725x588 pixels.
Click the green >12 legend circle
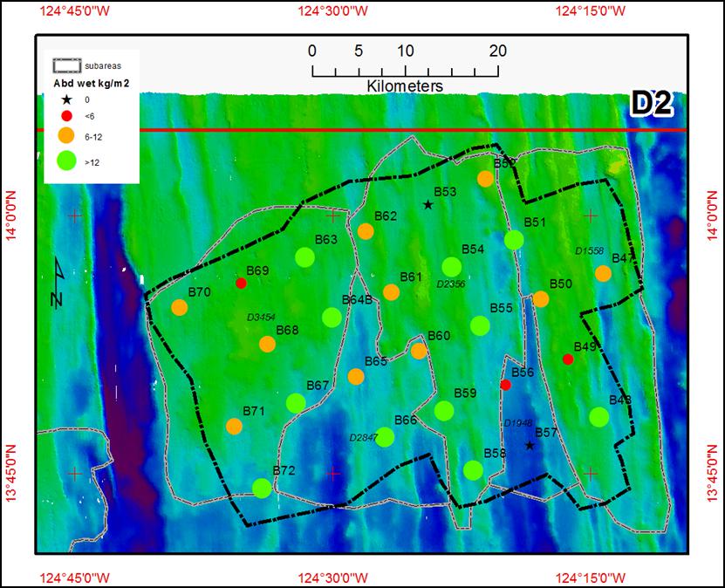pos(65,161)
